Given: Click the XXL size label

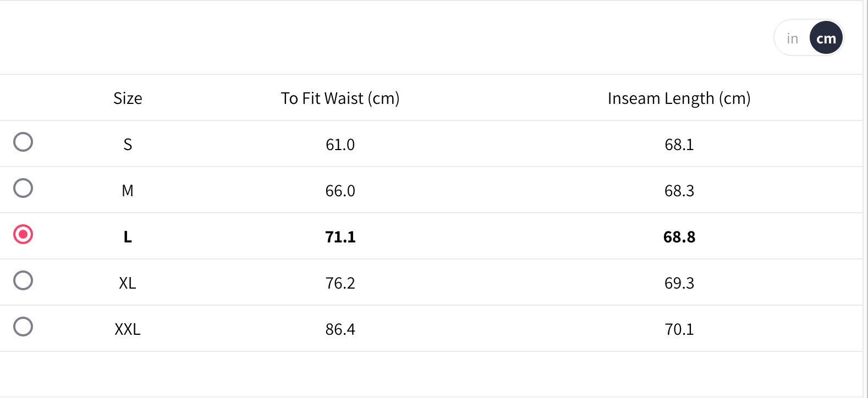Looking at the screenshot, I should [128, 329].
